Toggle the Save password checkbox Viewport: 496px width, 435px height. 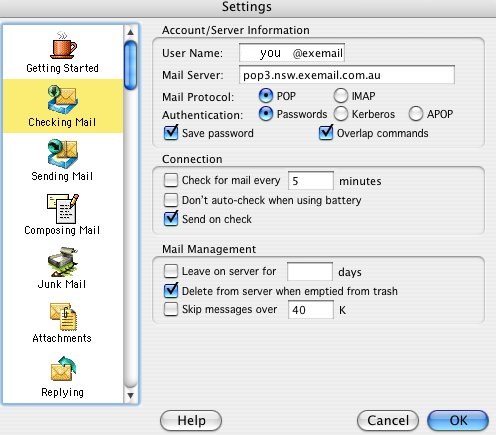coord(171,133)
